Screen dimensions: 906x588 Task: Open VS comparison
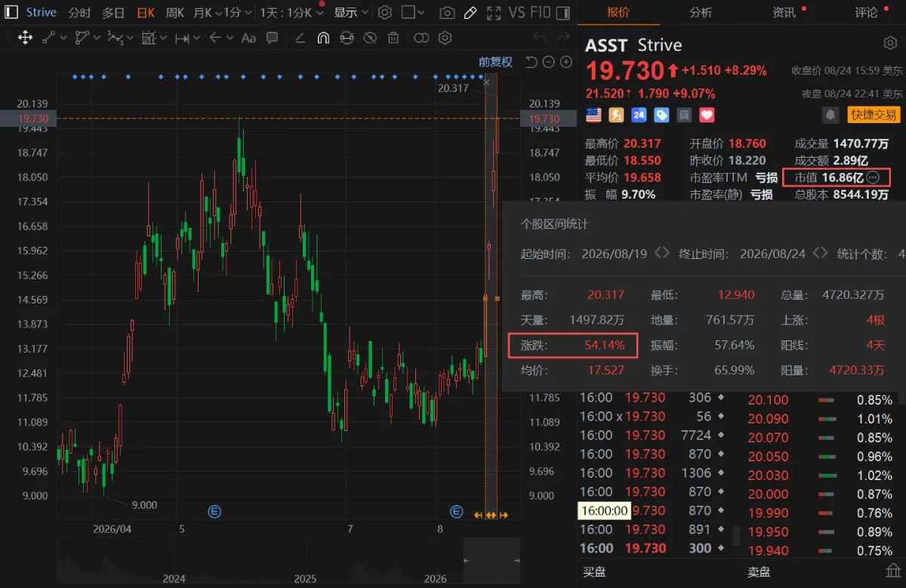click(517, 13)
